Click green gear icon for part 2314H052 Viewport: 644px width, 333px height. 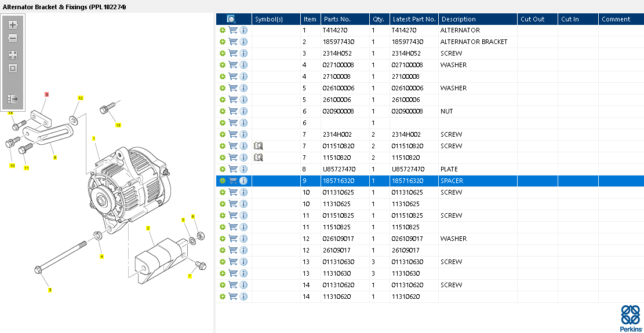point(223,53)
